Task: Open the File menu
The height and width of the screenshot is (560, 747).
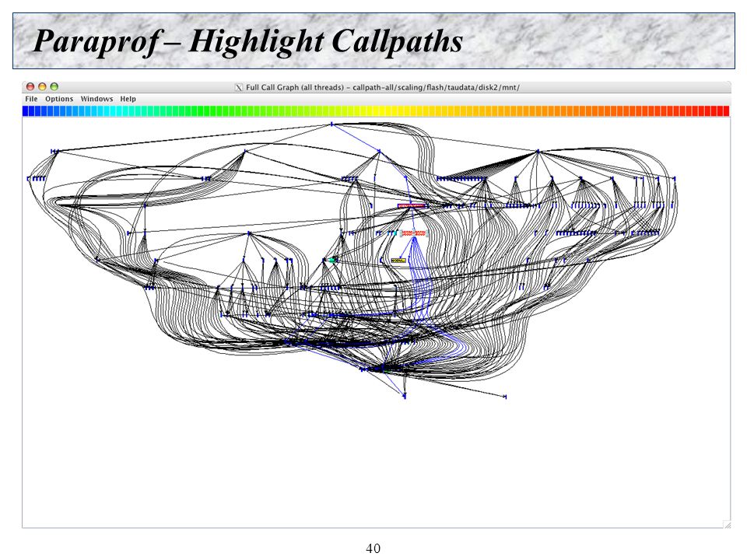Action: [31, 99]
